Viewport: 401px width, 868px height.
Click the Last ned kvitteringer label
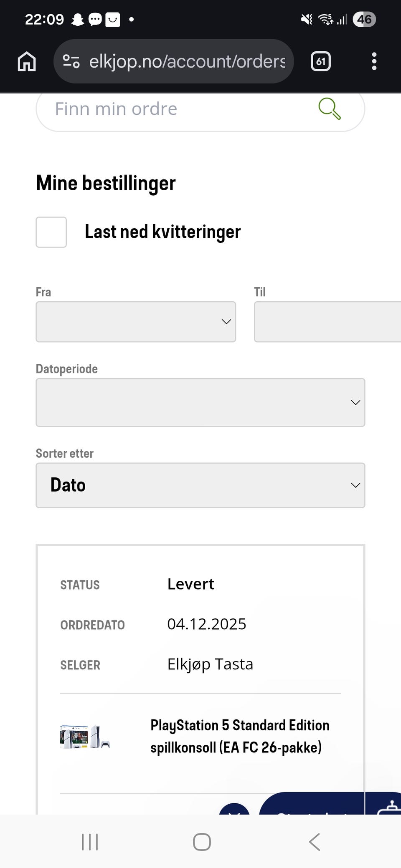(162, 232)
